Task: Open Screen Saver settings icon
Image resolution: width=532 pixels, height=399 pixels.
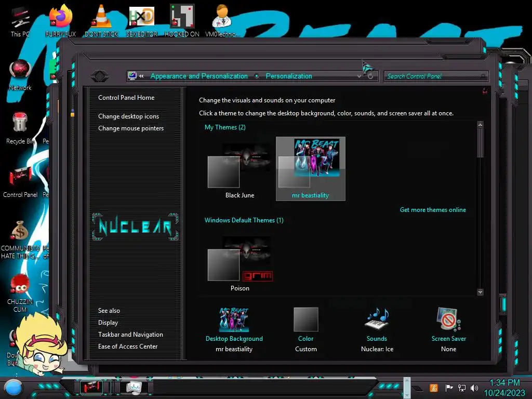Action: (x=448, y=319)
